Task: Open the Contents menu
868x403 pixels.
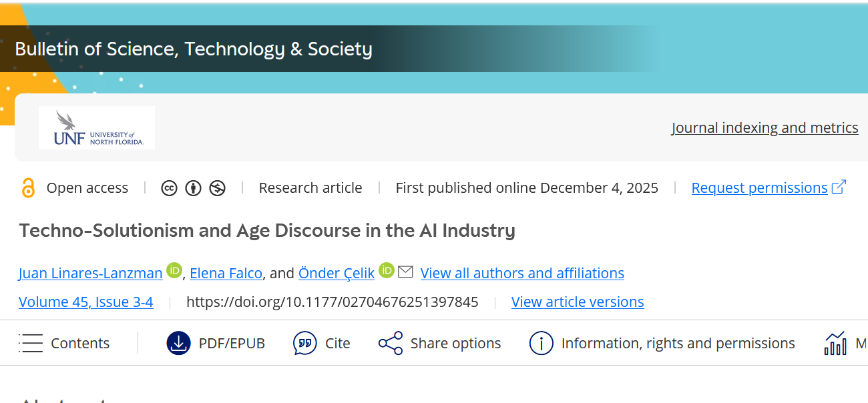Action: pos(64,343)
